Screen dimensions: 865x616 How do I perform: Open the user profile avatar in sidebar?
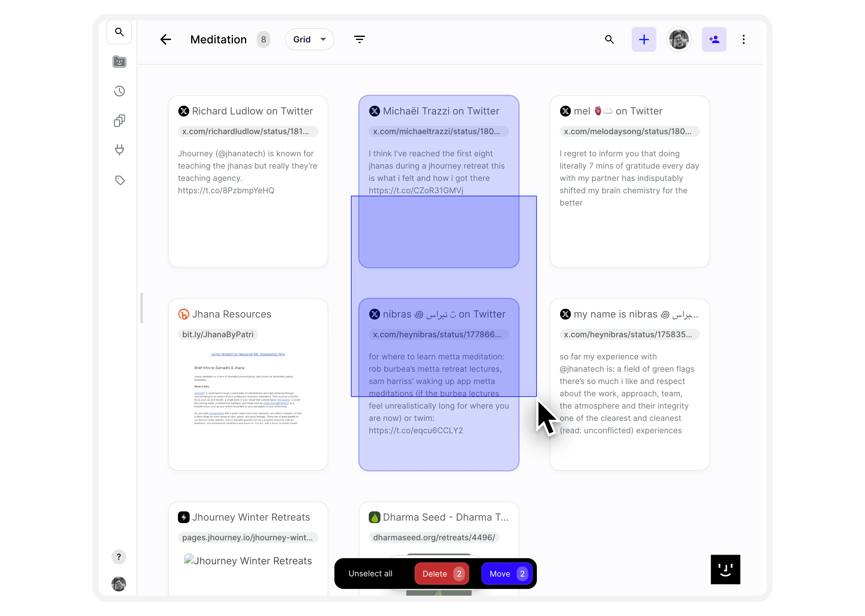[119, 584]
